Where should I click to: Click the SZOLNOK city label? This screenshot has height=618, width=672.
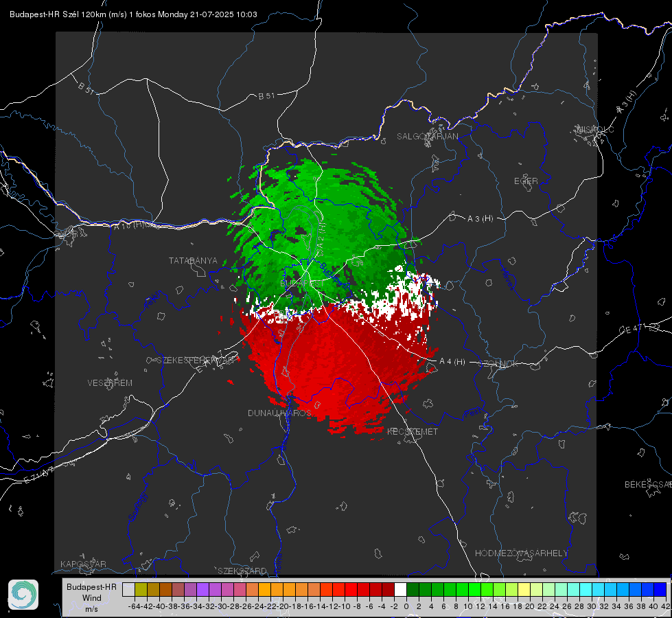click(x=498, y=363)
